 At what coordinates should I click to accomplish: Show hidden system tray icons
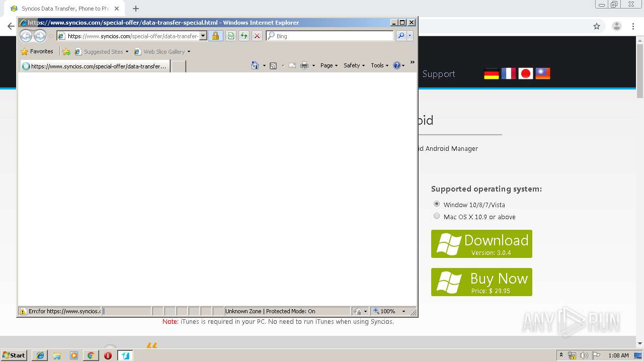pos(561,355)
